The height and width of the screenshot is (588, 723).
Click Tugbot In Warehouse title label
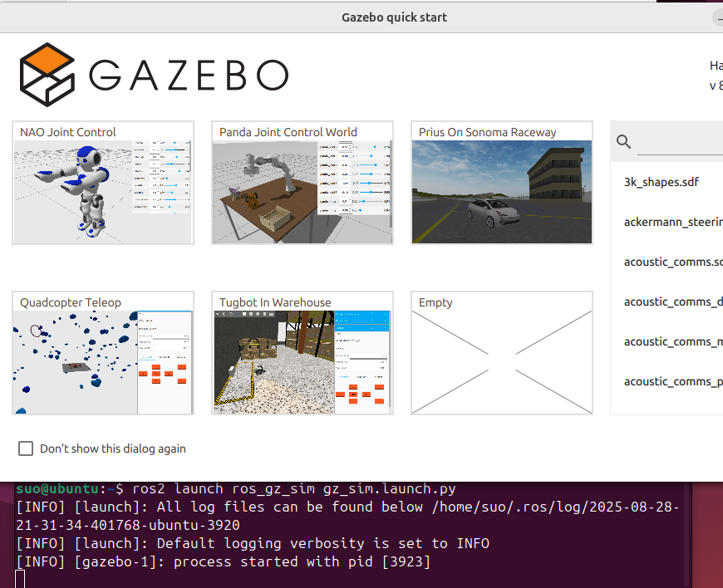[x=275, y=302]
